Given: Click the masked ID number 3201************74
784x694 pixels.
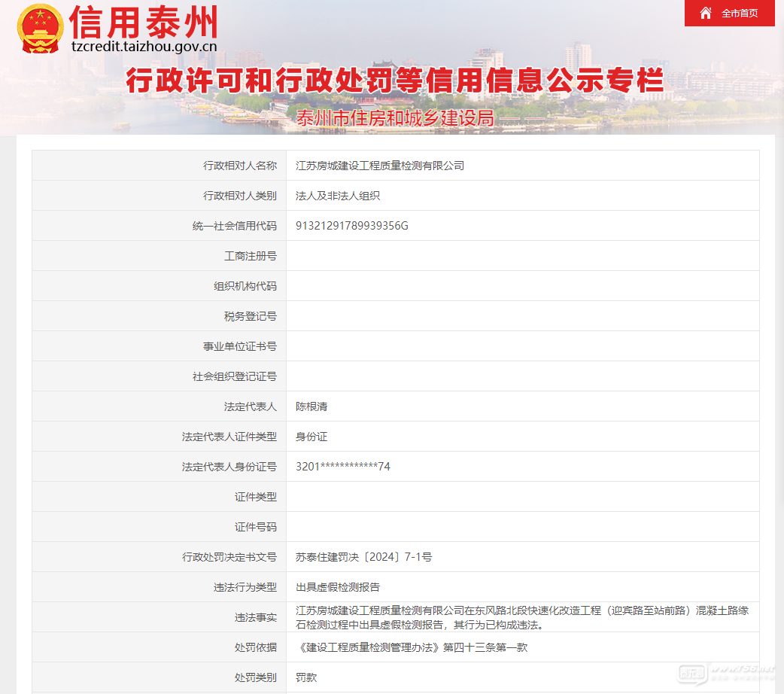Looking at the screenshot, I should point(342,467).
